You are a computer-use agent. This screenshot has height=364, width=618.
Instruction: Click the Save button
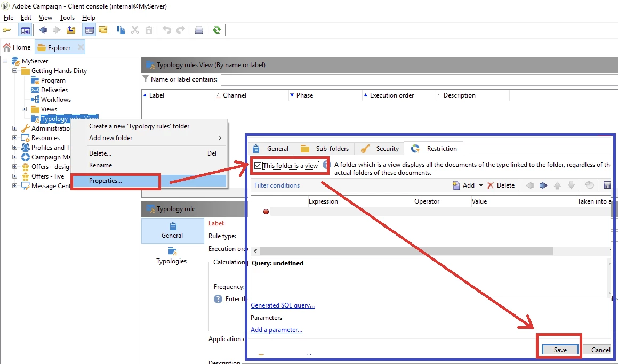[560, 350]
